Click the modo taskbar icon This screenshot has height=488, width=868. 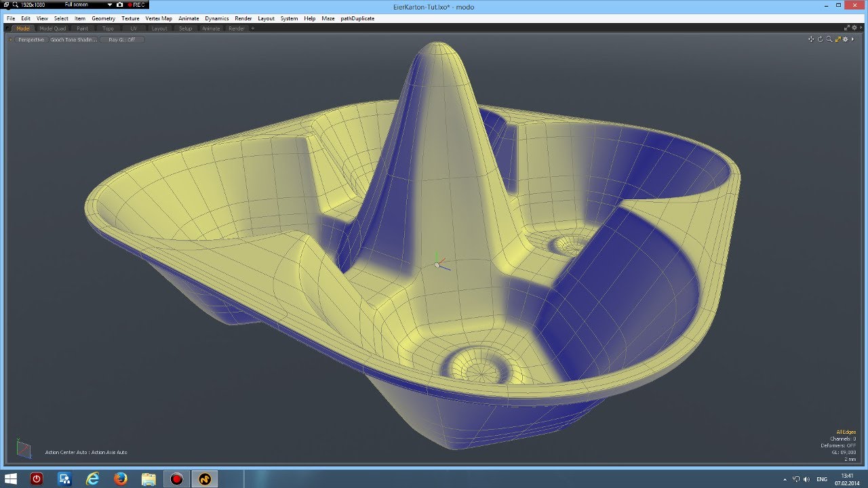click(x=205, y=479)
